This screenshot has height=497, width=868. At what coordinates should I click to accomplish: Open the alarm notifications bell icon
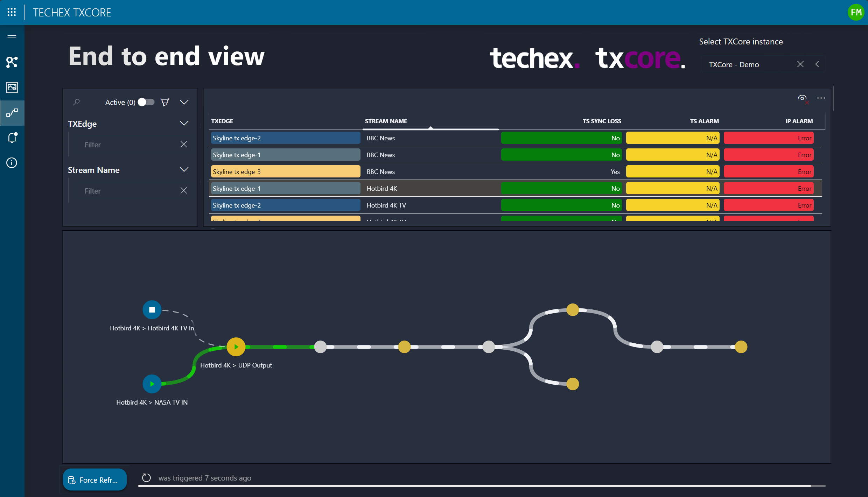pos(12,138)
